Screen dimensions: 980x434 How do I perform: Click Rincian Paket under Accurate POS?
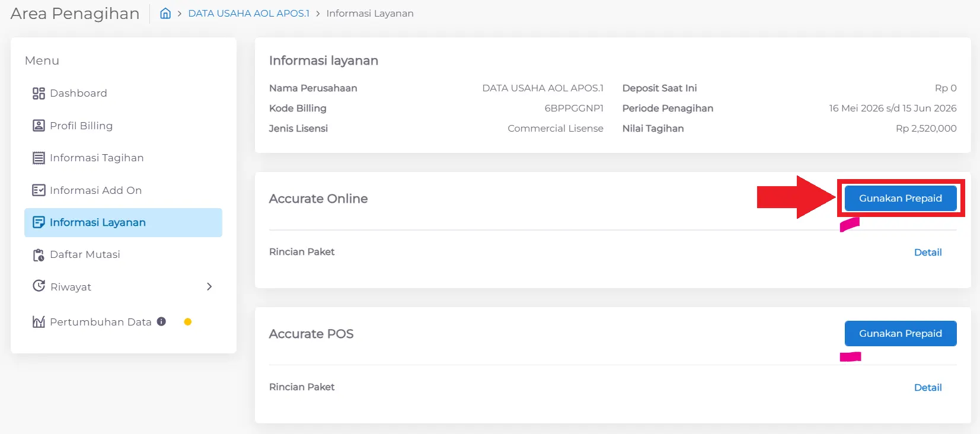[302, 387]
